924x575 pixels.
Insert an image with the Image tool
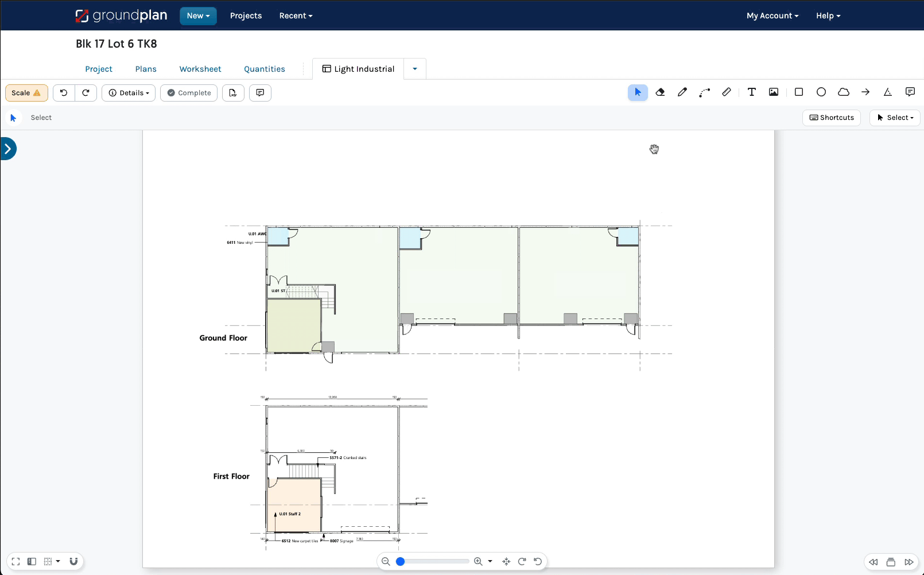(x=774, y=92)
